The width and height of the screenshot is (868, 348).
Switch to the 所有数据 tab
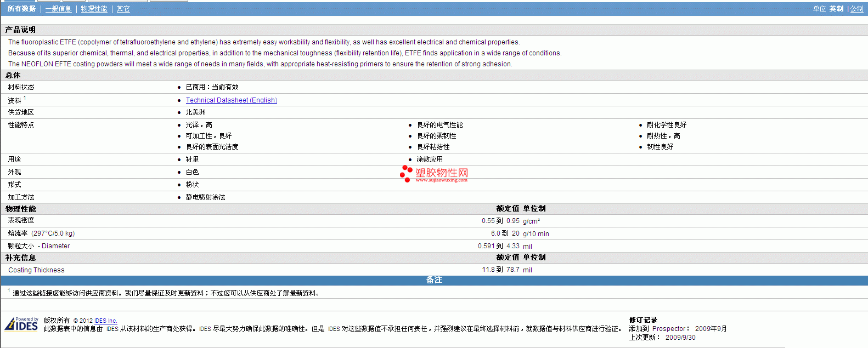tap(21, 9)
